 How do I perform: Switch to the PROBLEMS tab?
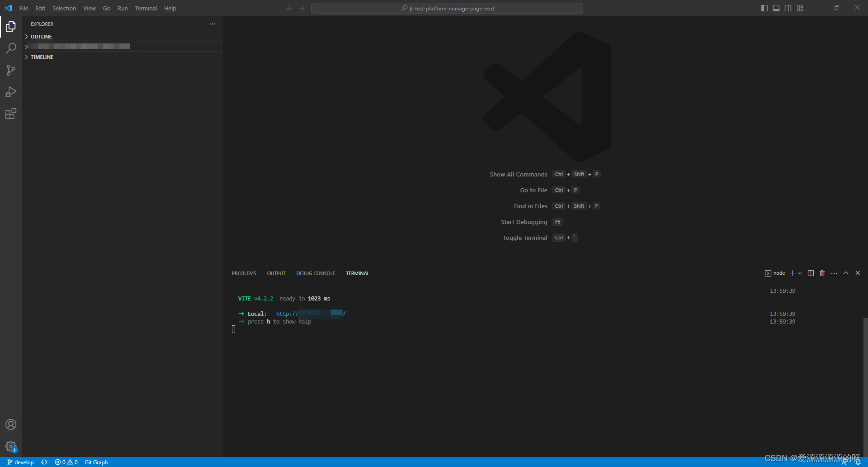[x=244, y=273]
